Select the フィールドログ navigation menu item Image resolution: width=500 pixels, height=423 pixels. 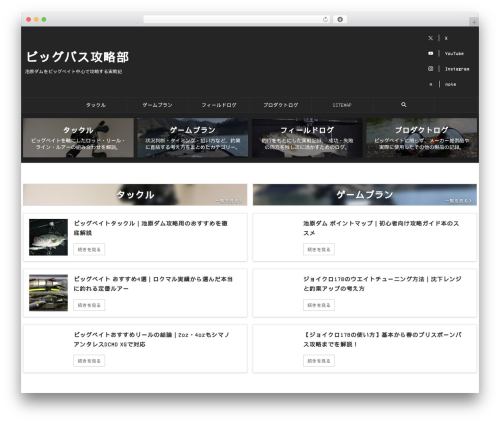click(219, 105)
